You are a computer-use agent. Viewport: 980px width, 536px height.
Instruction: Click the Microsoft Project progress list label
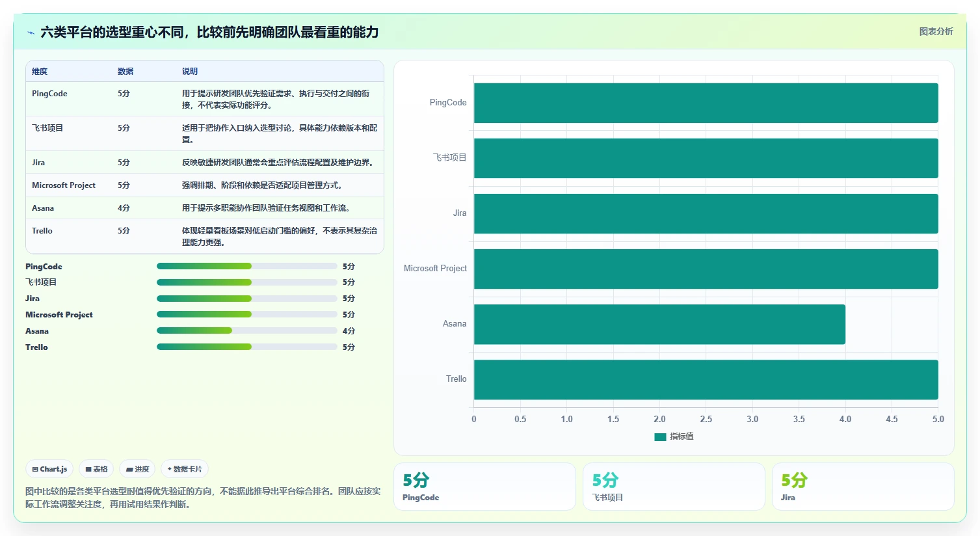click(59, 315)
